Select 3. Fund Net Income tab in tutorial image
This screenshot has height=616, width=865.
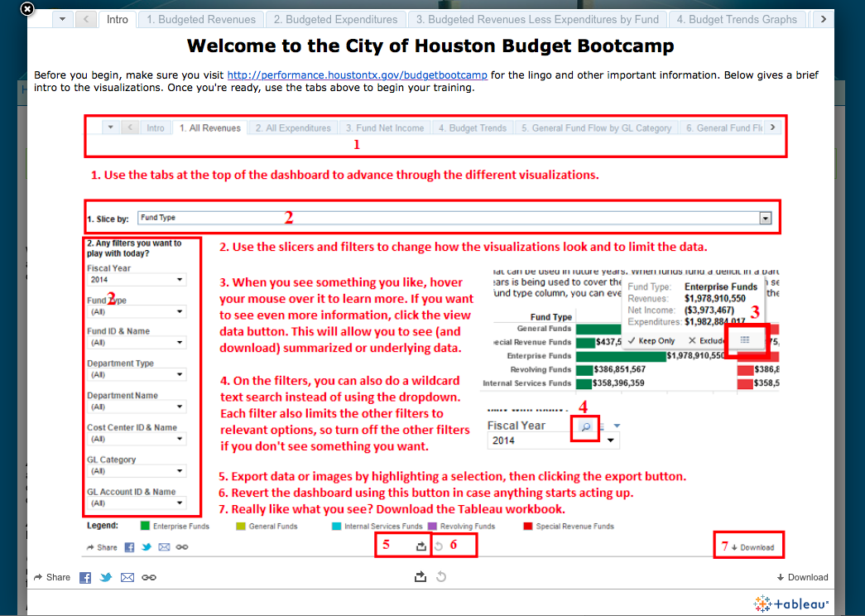pyautogui.click(x=385, y=128)
